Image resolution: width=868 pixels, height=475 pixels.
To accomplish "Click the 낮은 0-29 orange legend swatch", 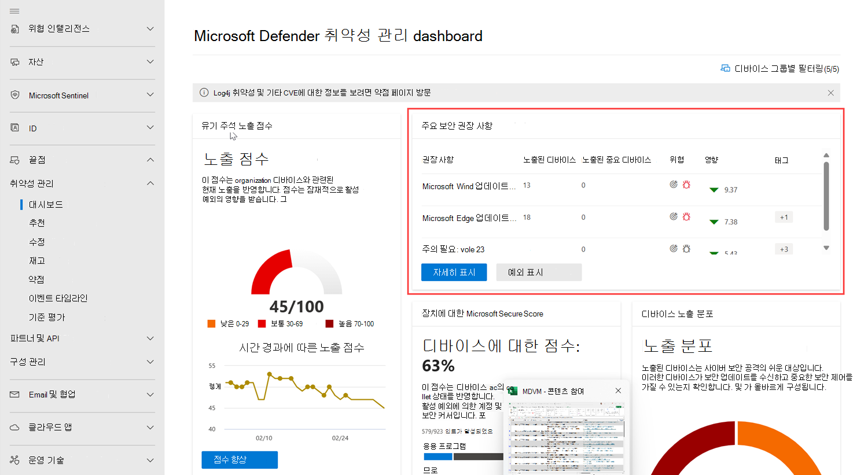I will pos(211,324).
